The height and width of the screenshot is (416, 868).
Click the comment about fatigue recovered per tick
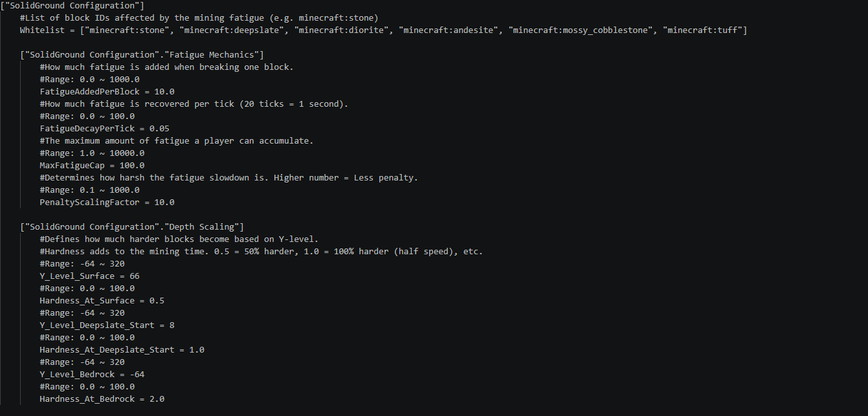pyautogui.click(x=194, y=104)
